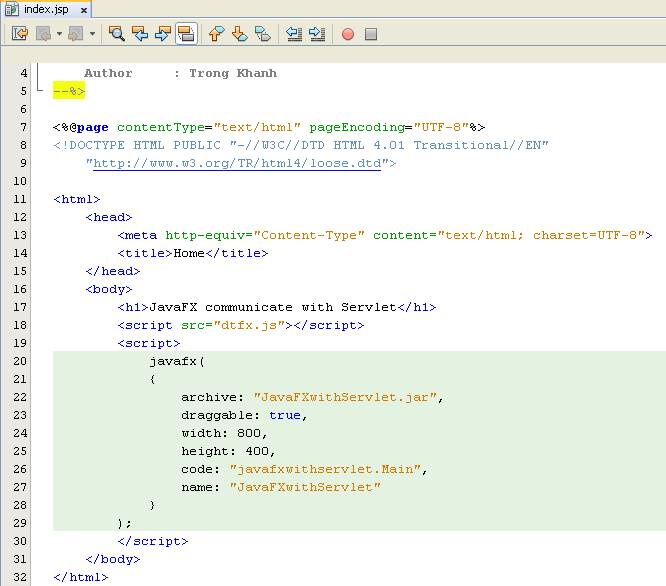
Task: Click the closing </script> tag line 30
Action: (153, 541)
